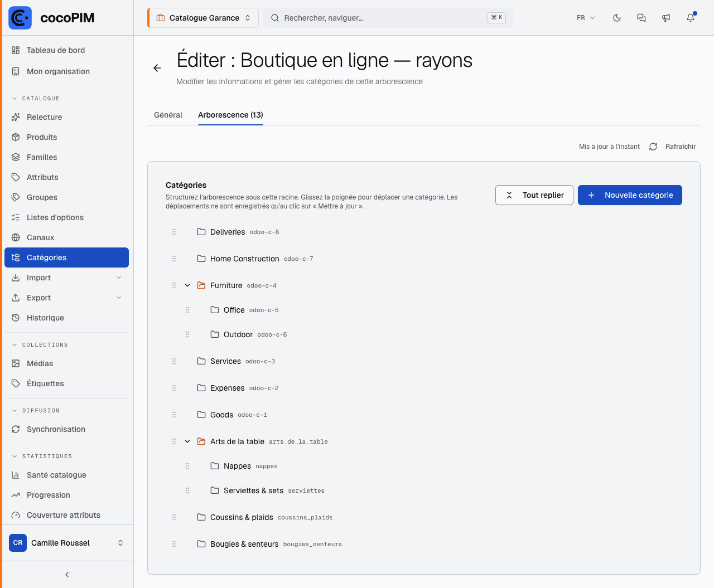
Task: Grab the drag handle of Bougies & senteurs
Action: pyautogui.click(x=174, y=544)
